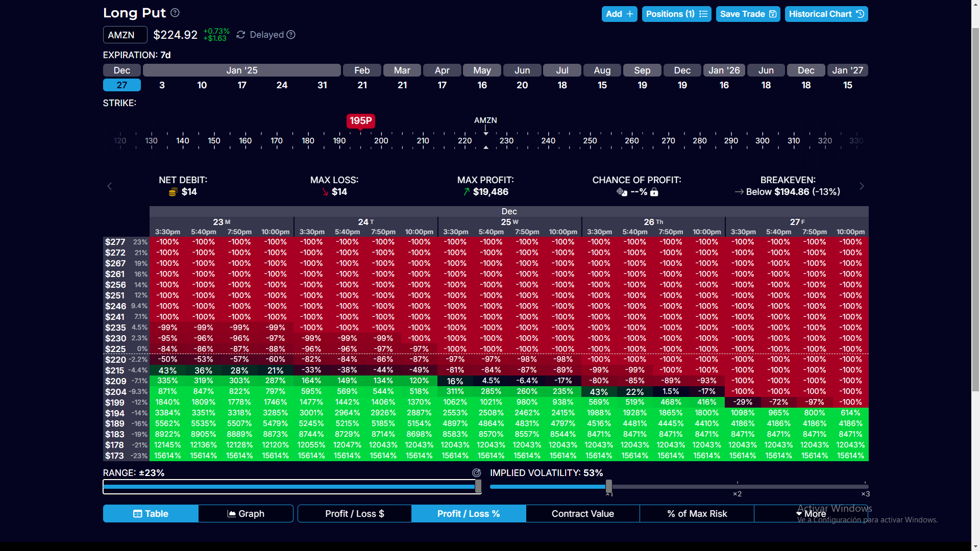Click the Max Profit $19,486 value
Viewport: 980px width, 551px height.
(x=491, y=192)
